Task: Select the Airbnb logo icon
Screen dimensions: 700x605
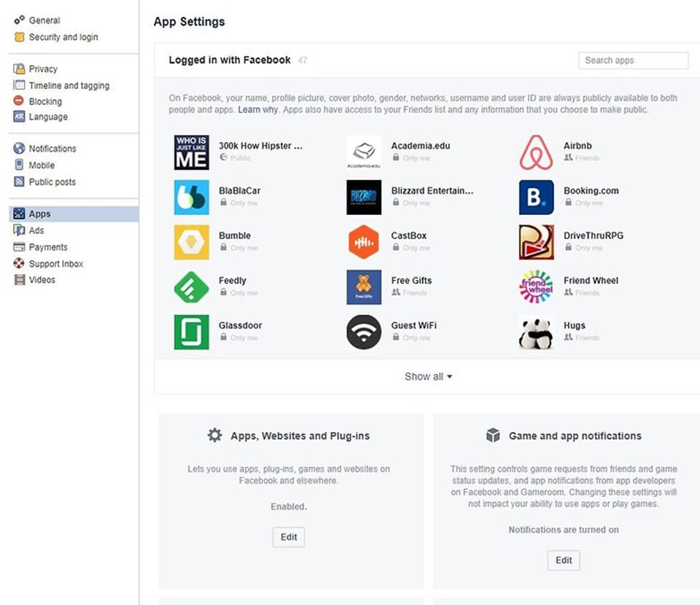Action: 536,152
